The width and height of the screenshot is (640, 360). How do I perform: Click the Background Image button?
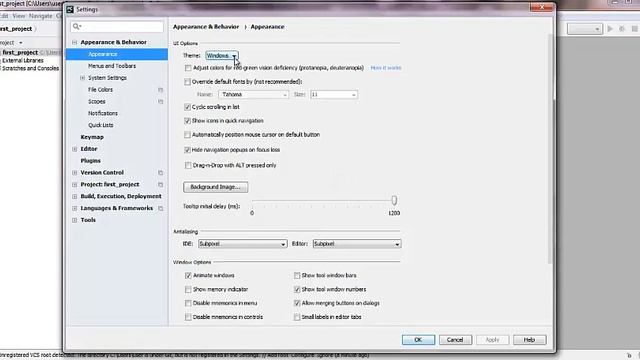click(216, 187)
